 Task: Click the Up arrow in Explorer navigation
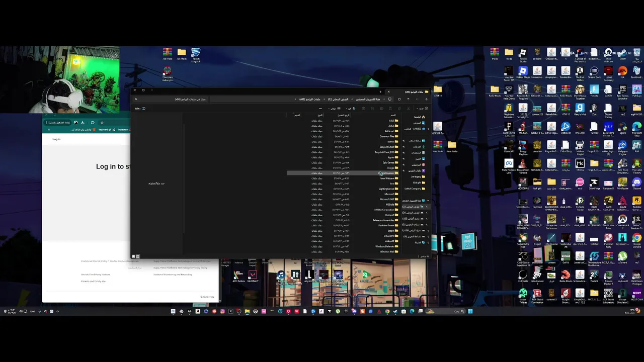tap(408, 99)
